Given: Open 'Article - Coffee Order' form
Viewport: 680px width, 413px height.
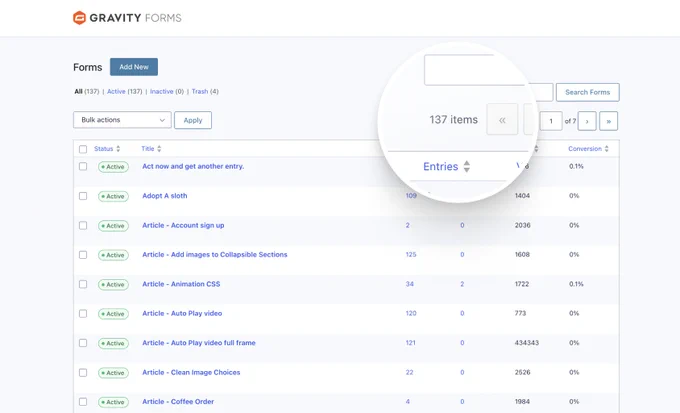Looking at the screenshot, I should point(178,402).
